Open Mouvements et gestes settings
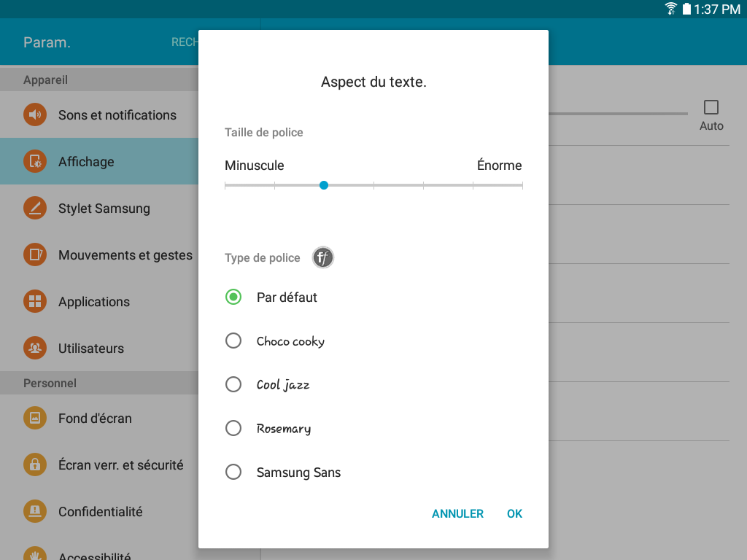Viewport: 747px width, 560px height. pyautogui.click(x=99, y=254)
